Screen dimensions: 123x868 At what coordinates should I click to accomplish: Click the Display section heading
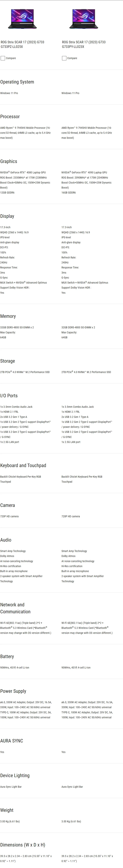pos(7,216)
